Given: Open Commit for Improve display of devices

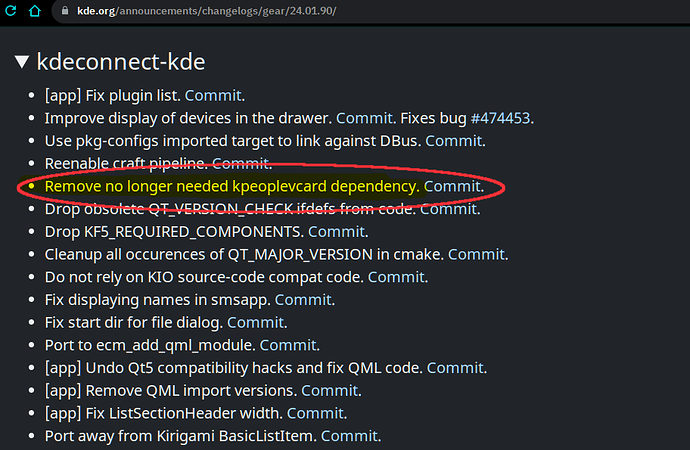Looking at the screenshot, I should click(x=364, y=118).
